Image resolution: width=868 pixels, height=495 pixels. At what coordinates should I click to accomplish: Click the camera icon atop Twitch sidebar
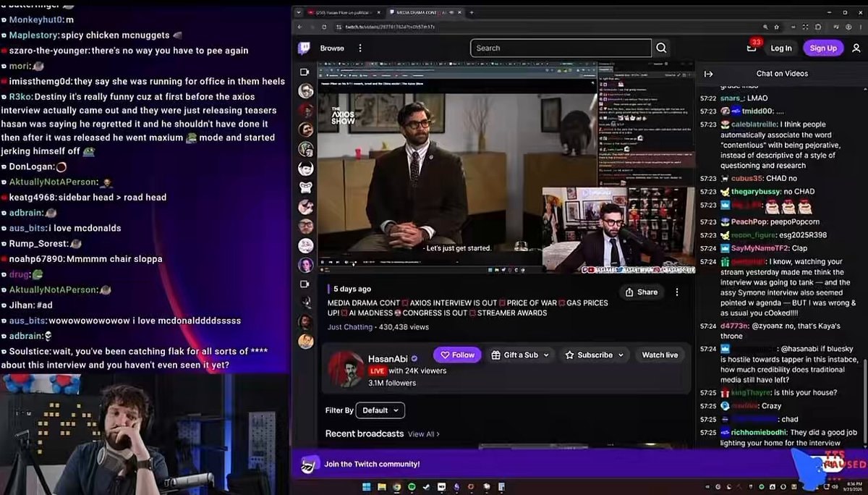click(x=305, y=72)
